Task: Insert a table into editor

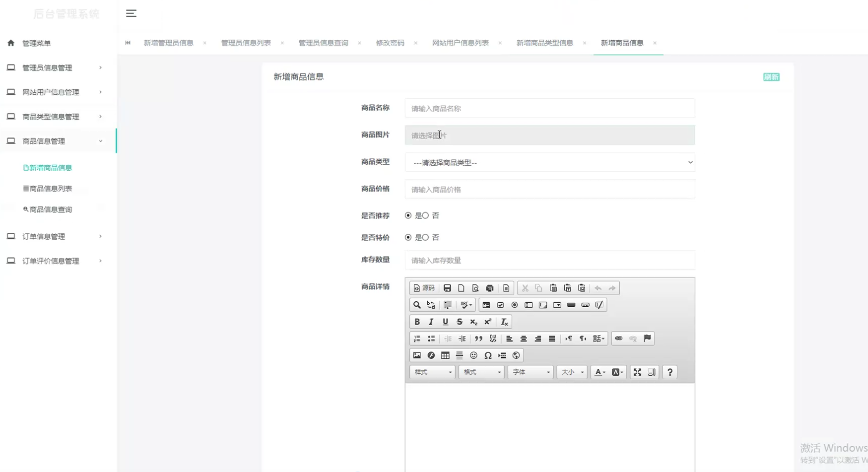Action: [x=445, y=355]
